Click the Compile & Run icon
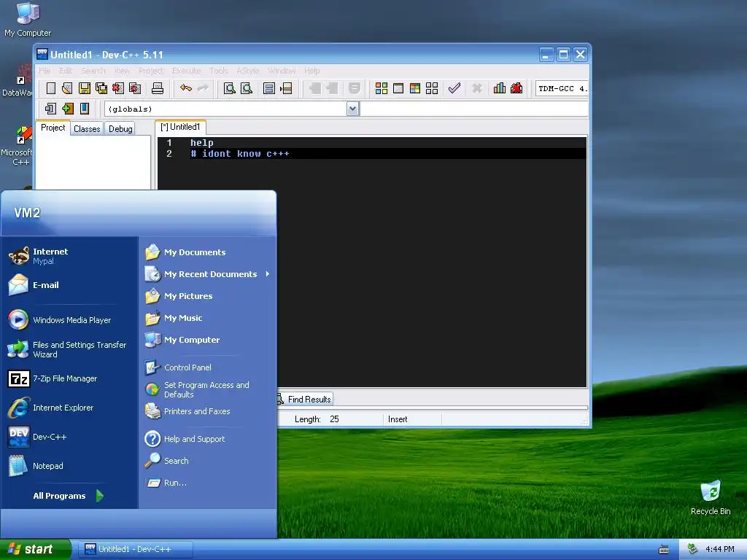The height and width of the screenshot is (560, 747). click(415, 88)
